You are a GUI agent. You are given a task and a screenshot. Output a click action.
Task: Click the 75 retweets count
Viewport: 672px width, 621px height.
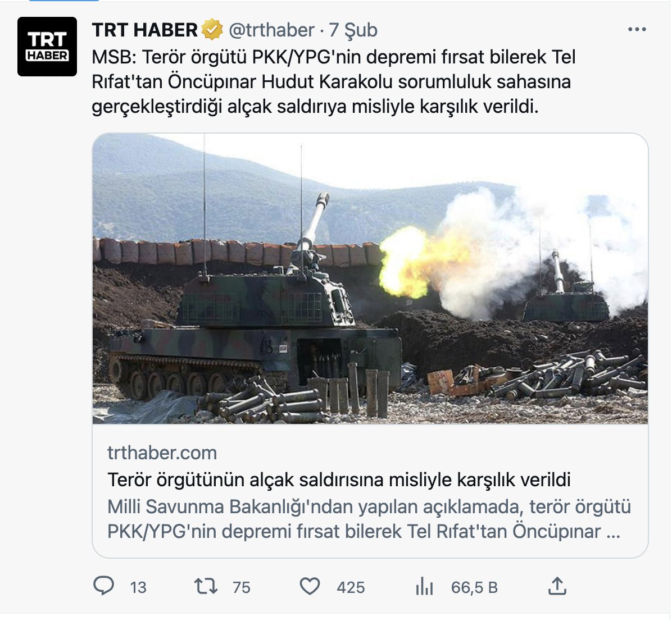tap(241, 587)
